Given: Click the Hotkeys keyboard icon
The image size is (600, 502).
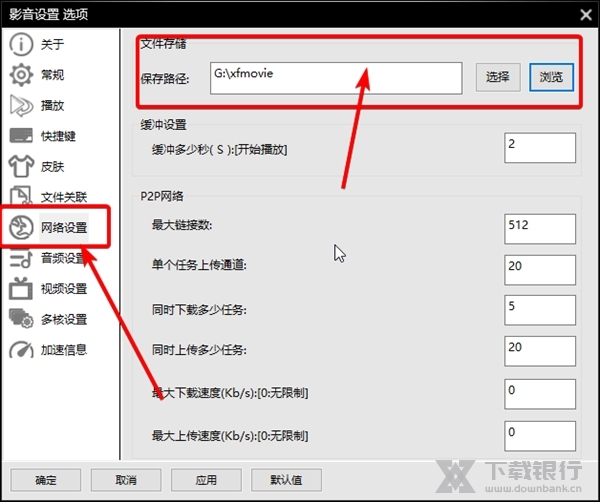Looking at the screenshot, I should [x=21, y=135].
